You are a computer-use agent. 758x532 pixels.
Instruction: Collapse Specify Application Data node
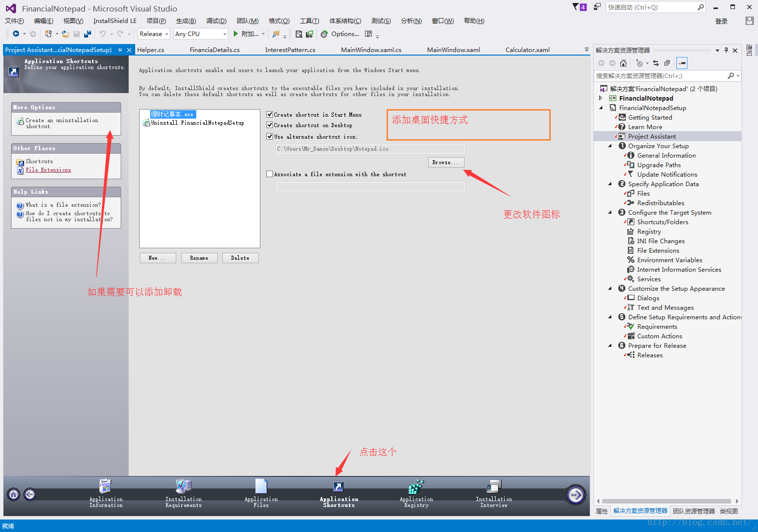610,184
